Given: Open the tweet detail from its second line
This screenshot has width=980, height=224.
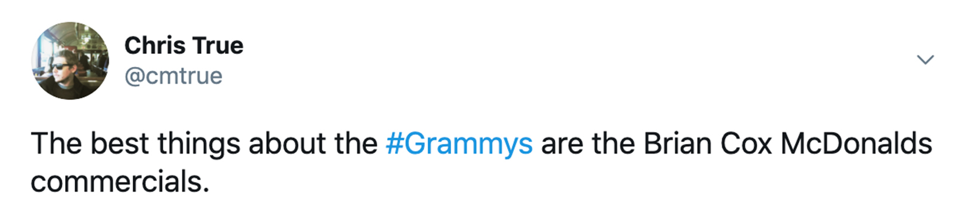Looking at the screenshot, I should [120, 182].
